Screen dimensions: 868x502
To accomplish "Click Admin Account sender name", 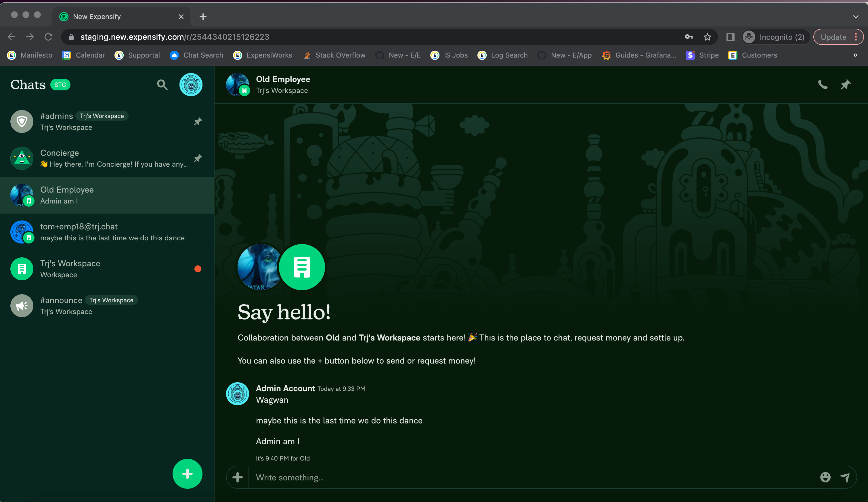I will [x=286, y=389].
